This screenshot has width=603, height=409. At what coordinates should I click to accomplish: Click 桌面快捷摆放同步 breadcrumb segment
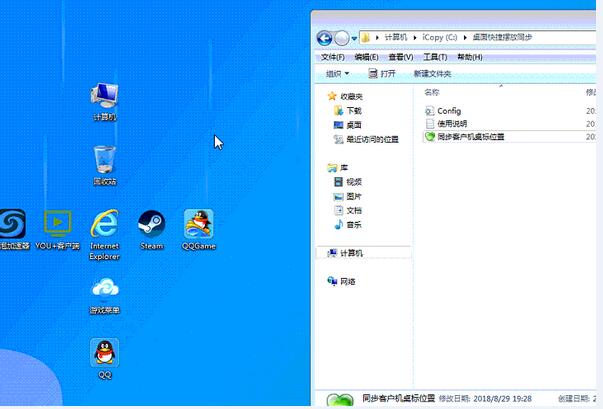point(502,37)
